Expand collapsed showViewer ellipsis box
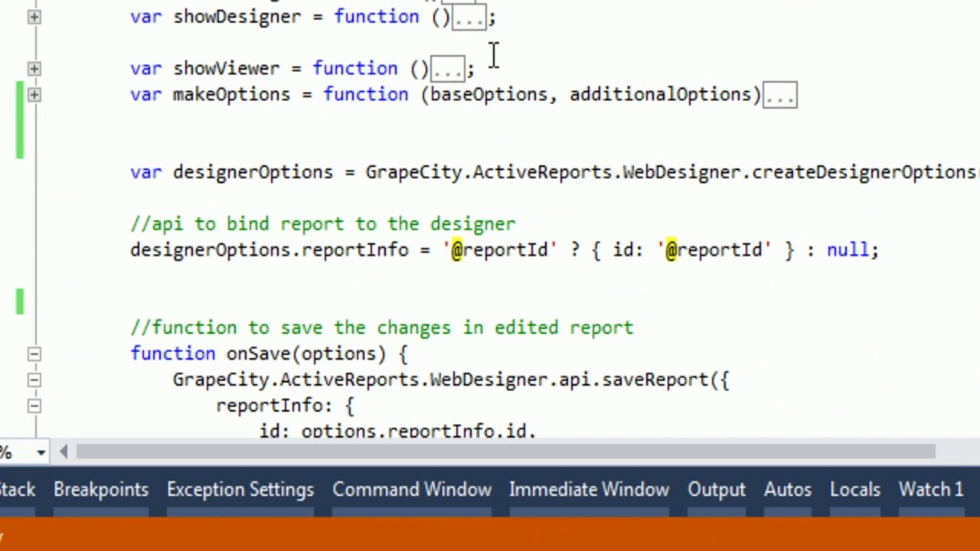Image resolution: width=980 pixels, height=551 pixels. (448, 70)
